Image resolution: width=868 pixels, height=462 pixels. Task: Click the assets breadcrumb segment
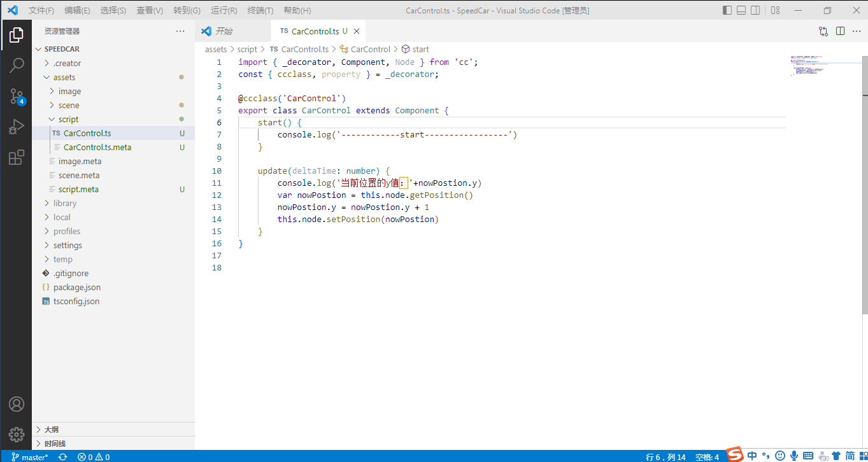point(216,49)
